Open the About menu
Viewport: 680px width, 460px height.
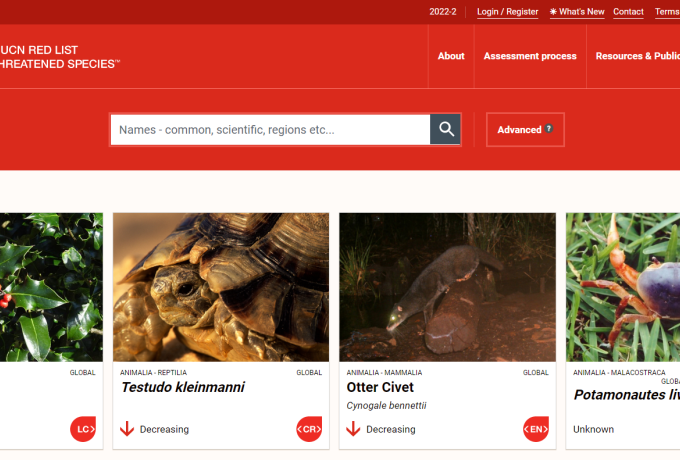tap(451, 56)
